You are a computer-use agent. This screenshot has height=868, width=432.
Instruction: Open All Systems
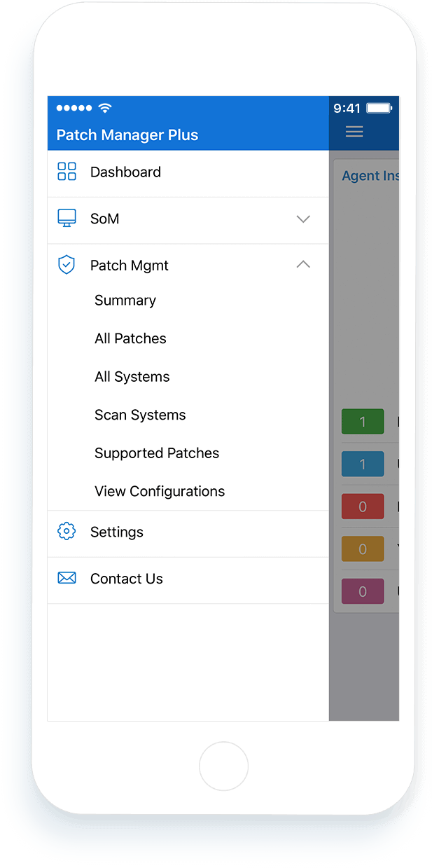pyautogui.click(x=132, y=376)
